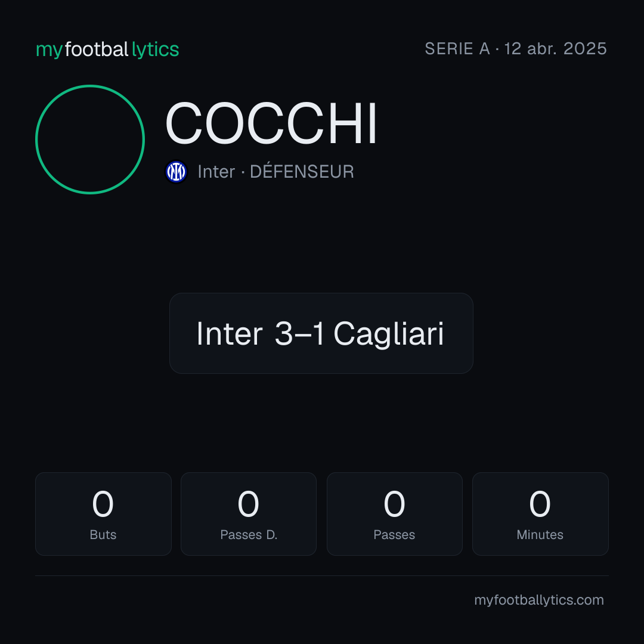Click the green 'lytics' part of logo
The height and width of the screenshot is (644, 644).
coord(155,50)
